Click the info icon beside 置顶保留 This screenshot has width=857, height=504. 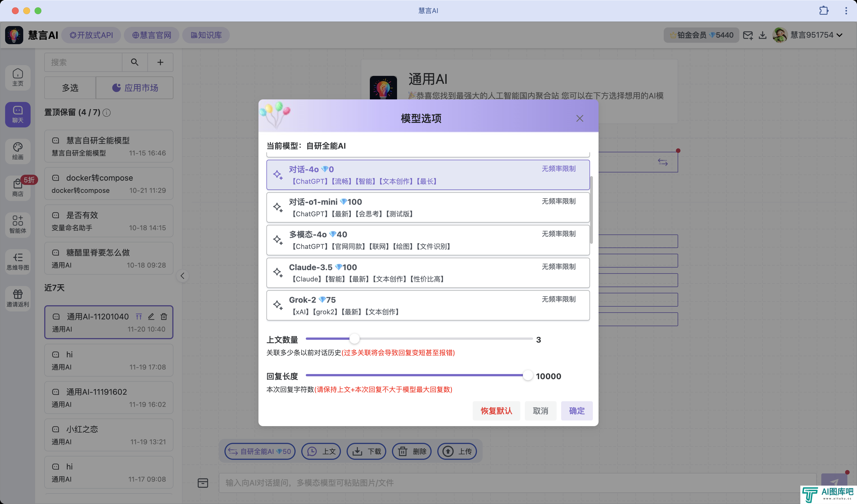pos(107,112)
